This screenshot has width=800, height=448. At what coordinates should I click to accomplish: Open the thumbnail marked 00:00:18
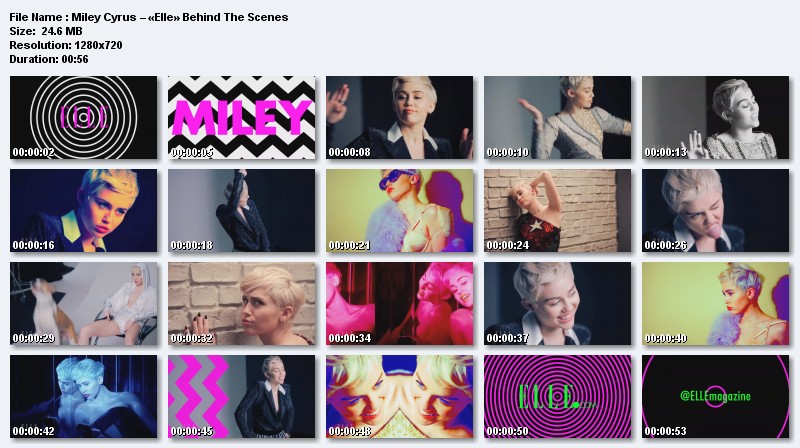(x=241, y=210)
